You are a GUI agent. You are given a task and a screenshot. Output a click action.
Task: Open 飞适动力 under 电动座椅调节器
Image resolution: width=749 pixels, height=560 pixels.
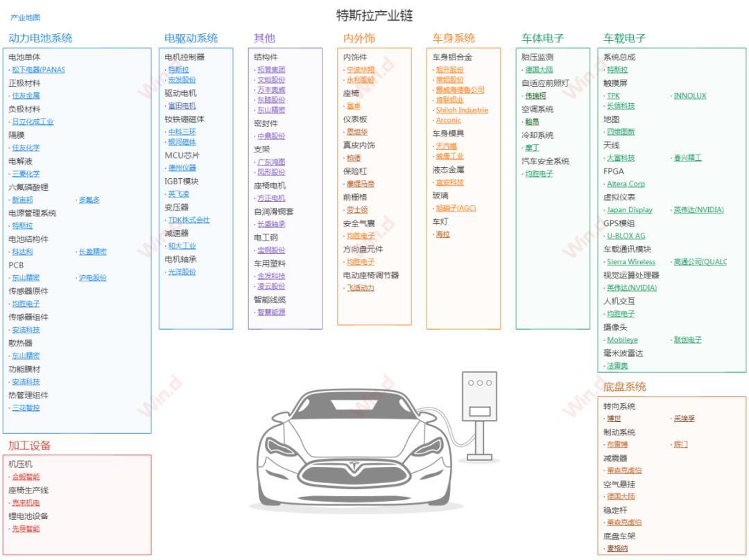(x=361, y=288)
